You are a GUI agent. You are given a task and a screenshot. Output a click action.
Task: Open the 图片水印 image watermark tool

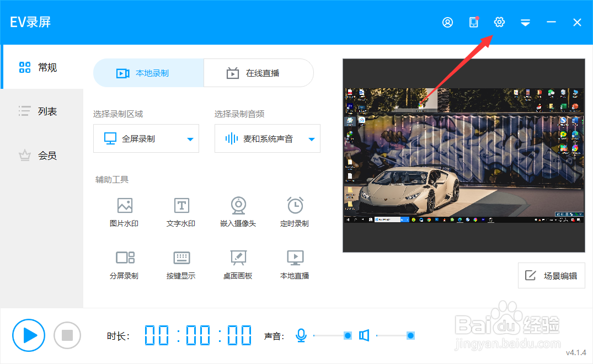tap(124, 212)
